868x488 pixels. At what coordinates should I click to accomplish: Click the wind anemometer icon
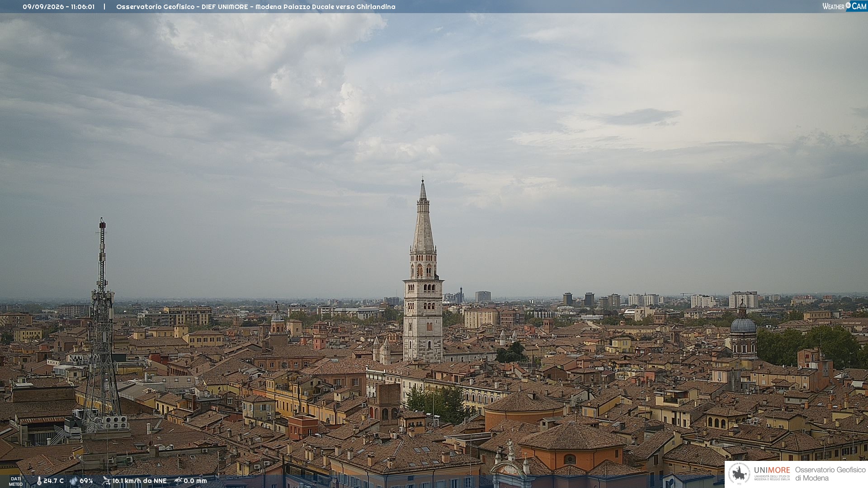click(x=106, y=481)
